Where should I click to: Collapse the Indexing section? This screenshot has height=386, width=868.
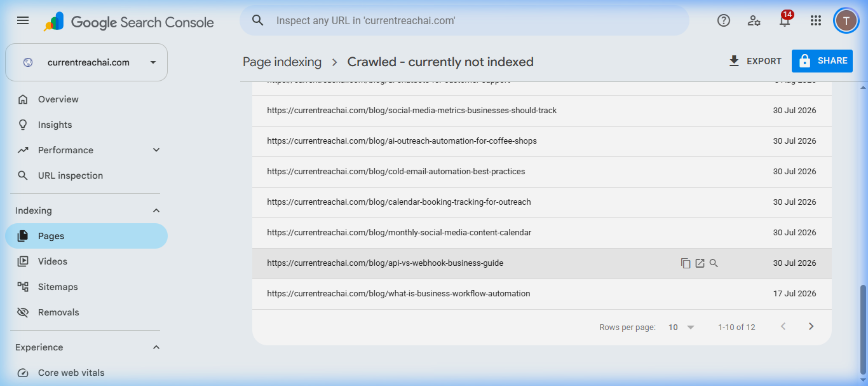point(156,210)
